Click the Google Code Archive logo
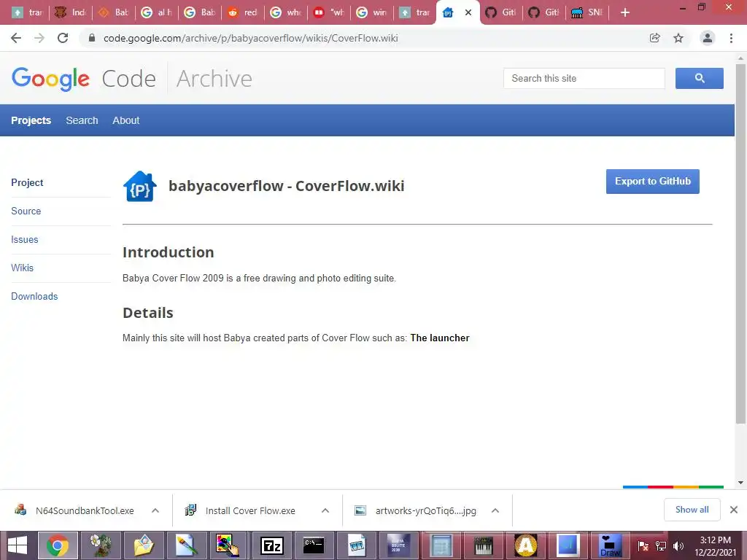This screenshot has width=747, height=560. click(x=131, y=79)
